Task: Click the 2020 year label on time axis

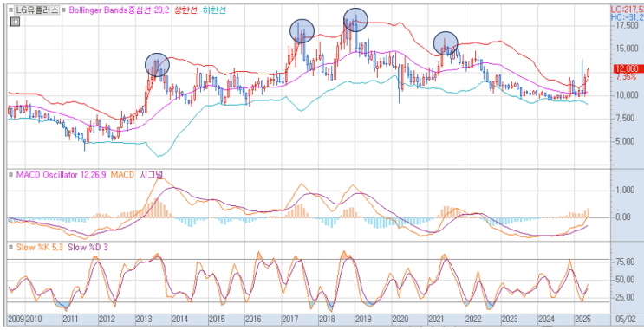Action: (400, 319)
